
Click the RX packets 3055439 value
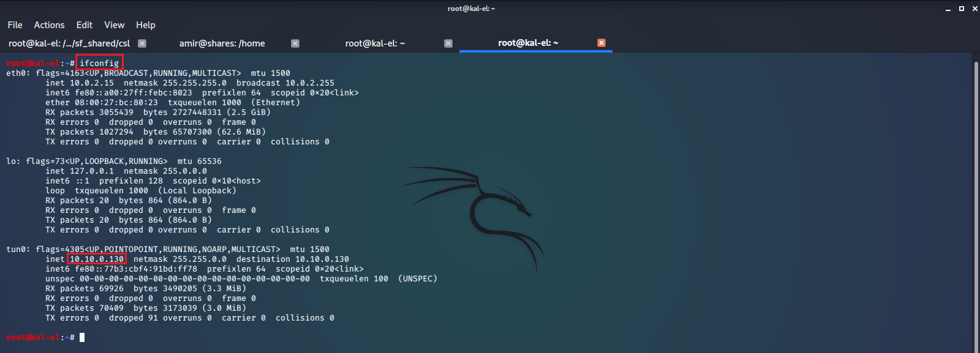coord(116,112)
